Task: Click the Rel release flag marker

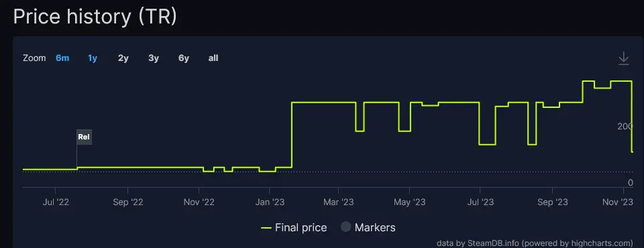Action: (x=85, y=137)
